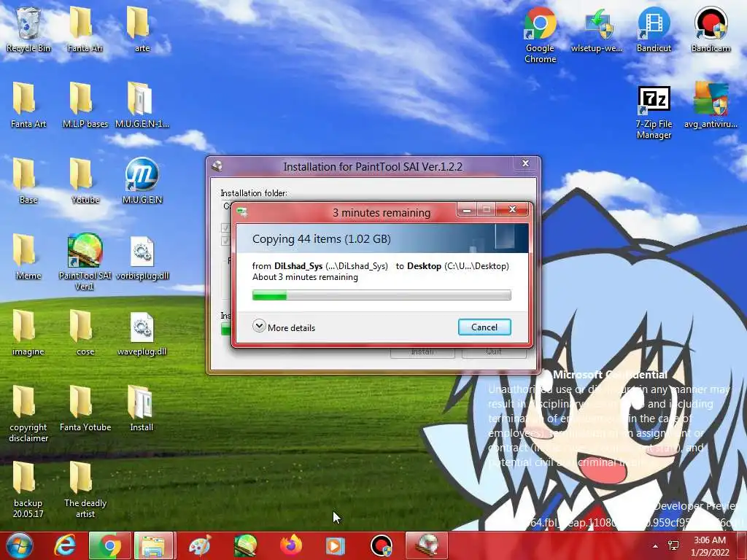747x560 pixels.
Task: Open Paint palette icon in taskbar
Action: tap(200, 545)
